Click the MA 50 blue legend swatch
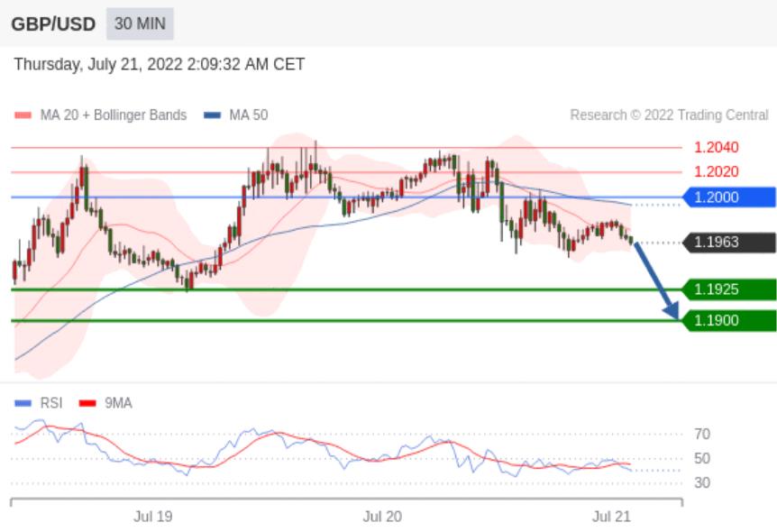Viewport: 777px width, 532px height. coord(212,115)
